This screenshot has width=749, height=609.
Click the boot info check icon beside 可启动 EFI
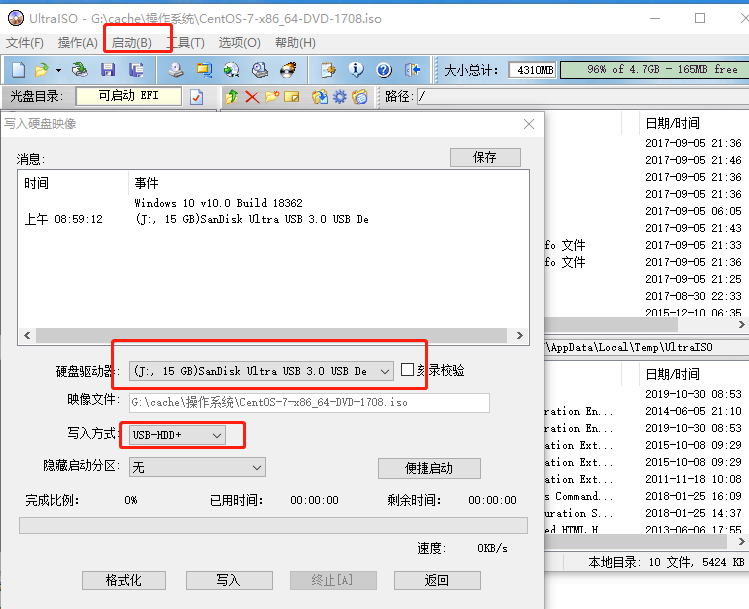[x=196, y=97]
